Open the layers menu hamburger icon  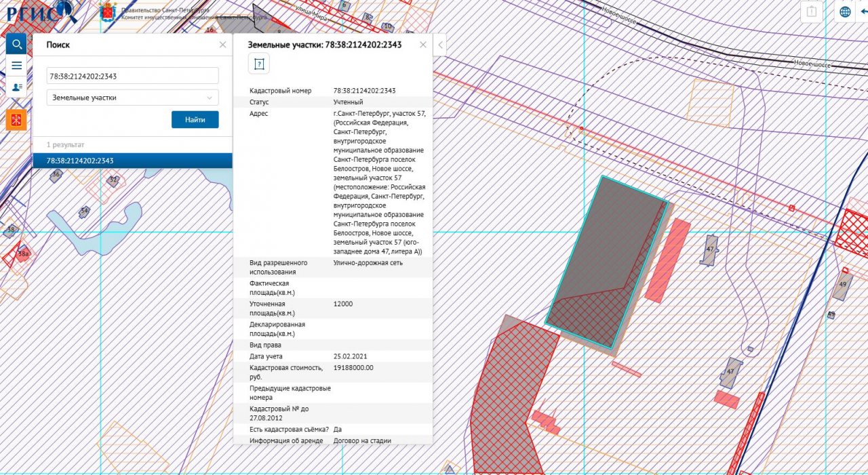[16, 66]
